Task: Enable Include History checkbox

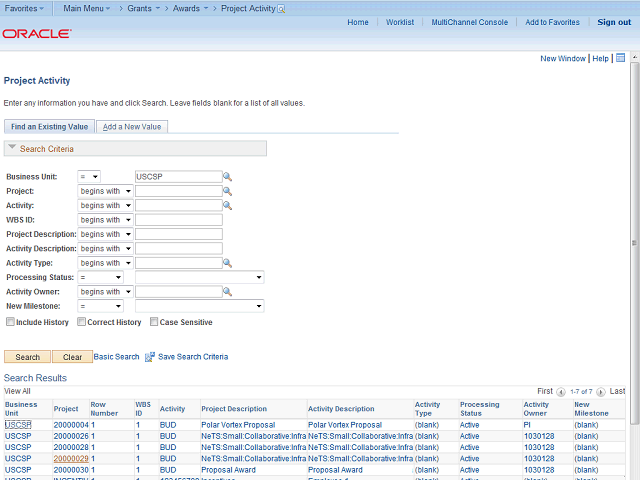Action: [x=10, y=322]
